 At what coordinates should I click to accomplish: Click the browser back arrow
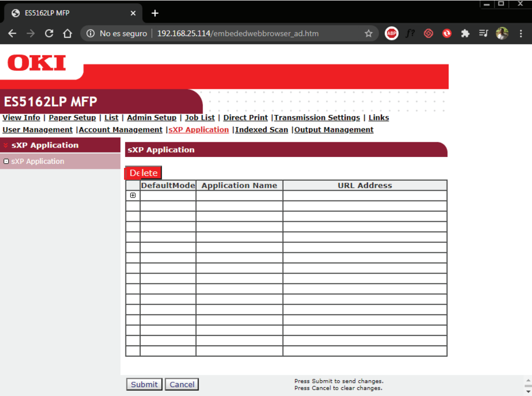tap(12, 34)
